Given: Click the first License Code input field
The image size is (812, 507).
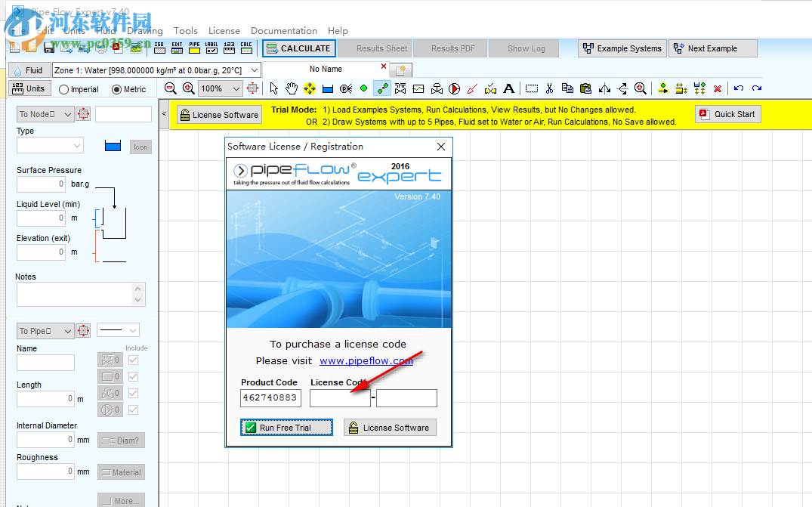Looking at the screenshot, I should click(x=340, y=398).
